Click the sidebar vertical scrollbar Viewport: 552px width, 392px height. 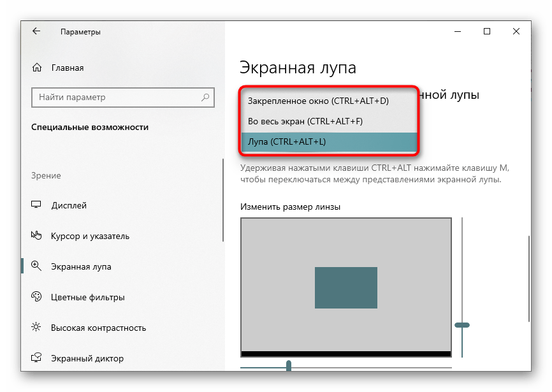pyautogui.click(x=223, y=200)
